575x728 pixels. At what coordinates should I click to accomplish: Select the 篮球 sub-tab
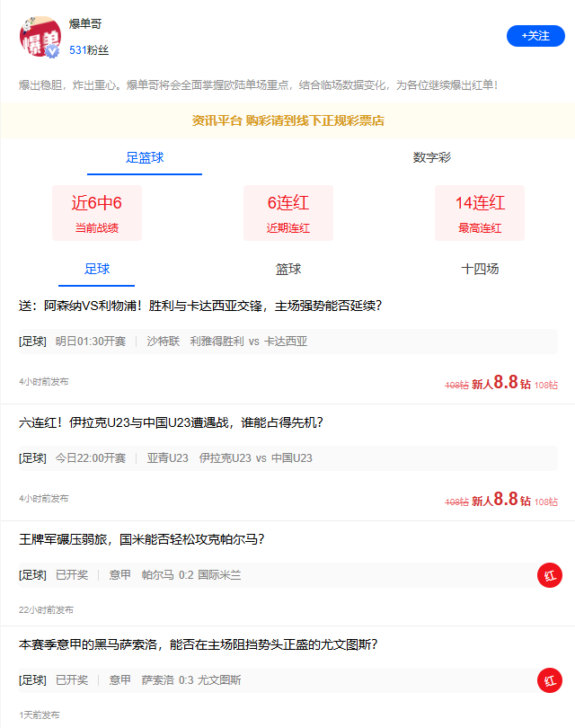[x=287, y=269]
